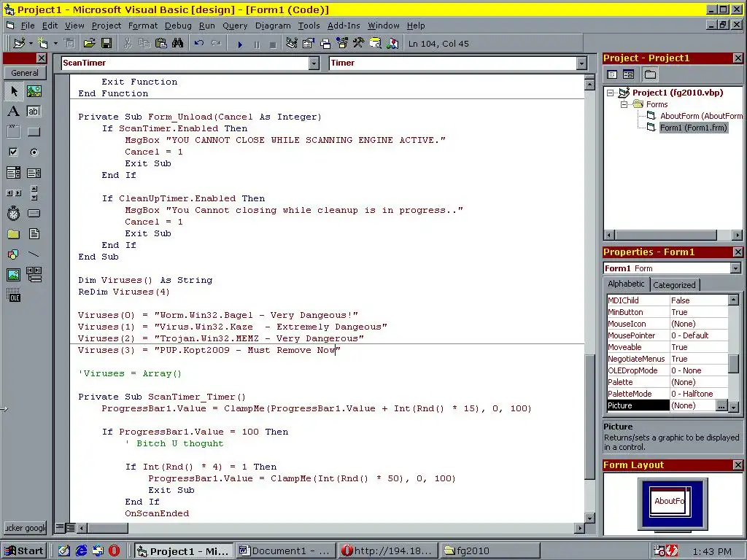The height and width of the screenshot is (560, 747).
Task: Collapse the Forms folder node
Action: pyautogui.click(x=624, y=104)
